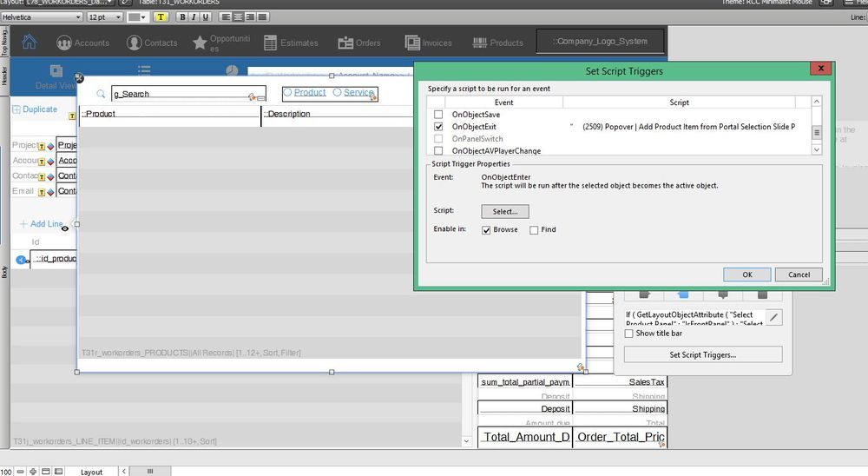Select the Layout mode button in the status bar
Viewport: 868px width, 476px height.
pyautogui.click(x=91, y=472)
